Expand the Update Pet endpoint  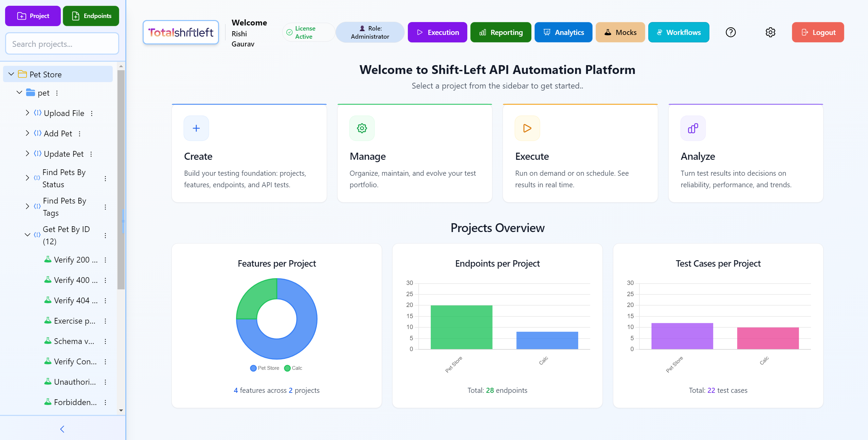tap(27, 154)
